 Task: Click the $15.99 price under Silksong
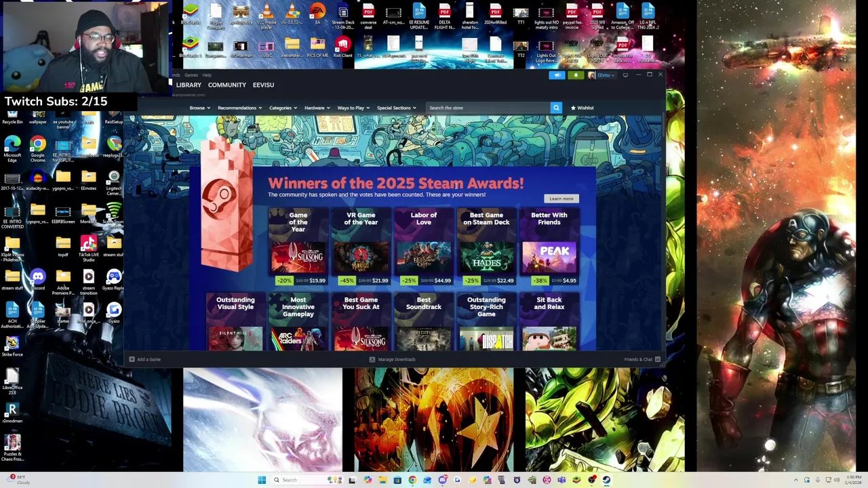(x=317, y=281)
